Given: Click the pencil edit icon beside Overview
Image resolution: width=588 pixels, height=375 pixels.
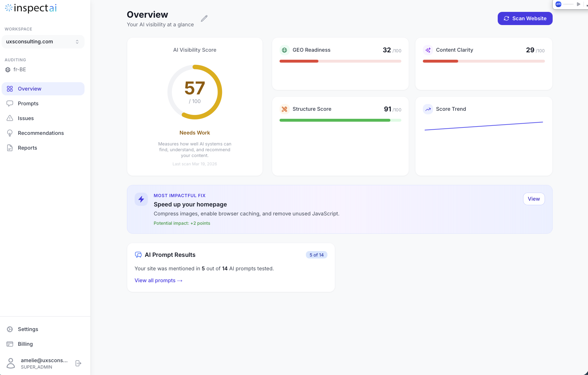Looking at the screenshot, I should pos(204,19).
